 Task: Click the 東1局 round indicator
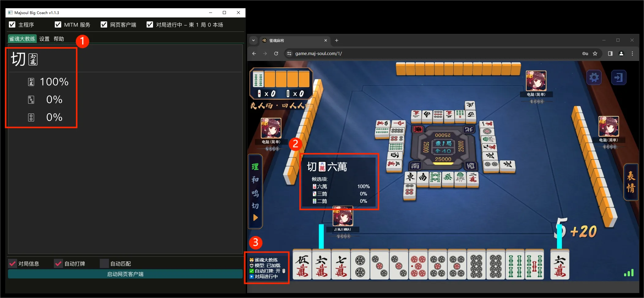(444, 143)
